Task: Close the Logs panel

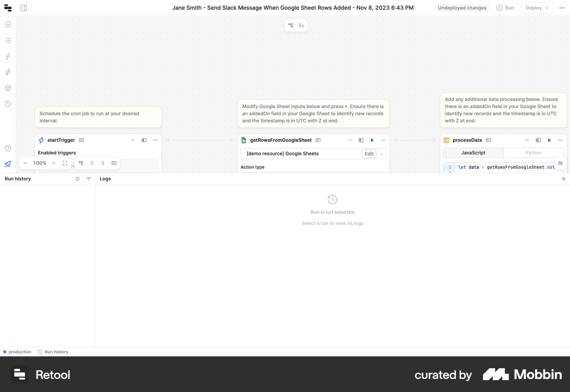Action: pyautogui.click(x=563, y=178)
